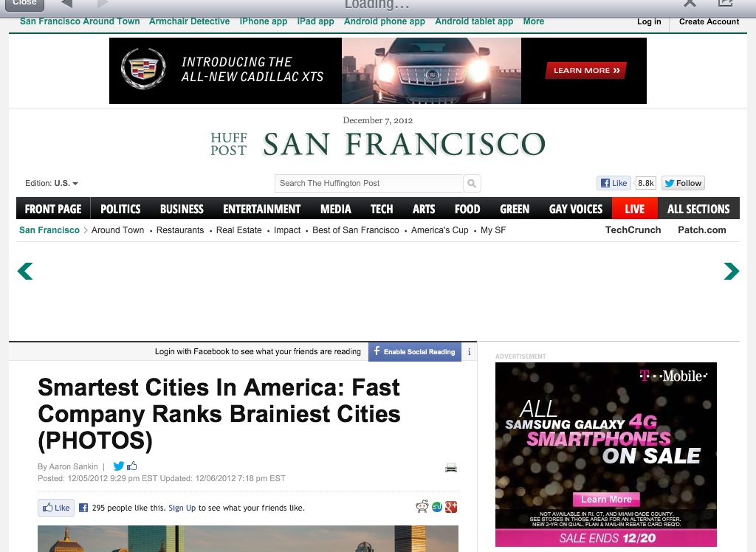
Task: Open the My SF link
Action: (x=493, y=230)
